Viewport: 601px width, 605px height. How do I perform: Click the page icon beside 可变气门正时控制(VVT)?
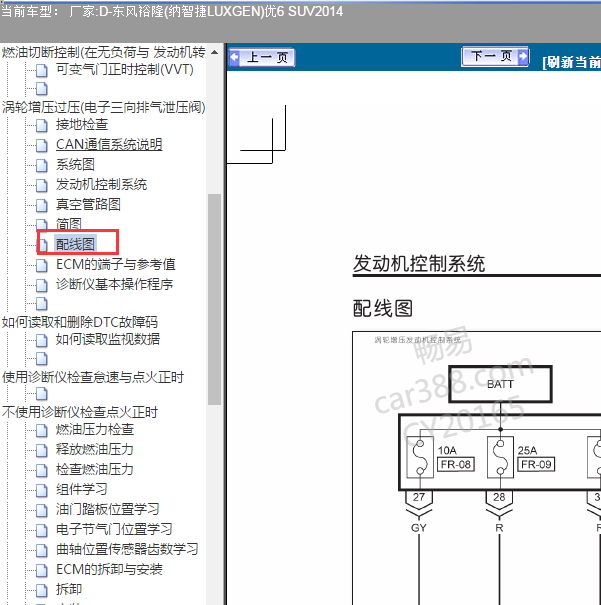[42, 70]
